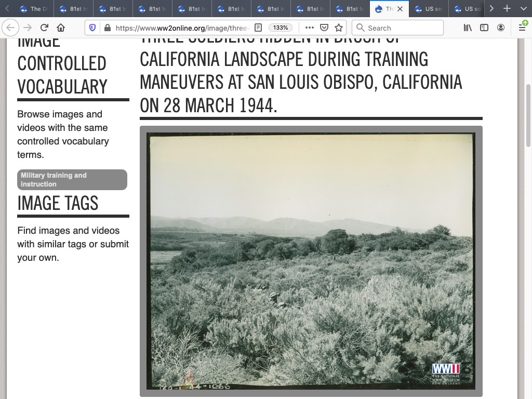Open a new browser tab

click(507, 9)
